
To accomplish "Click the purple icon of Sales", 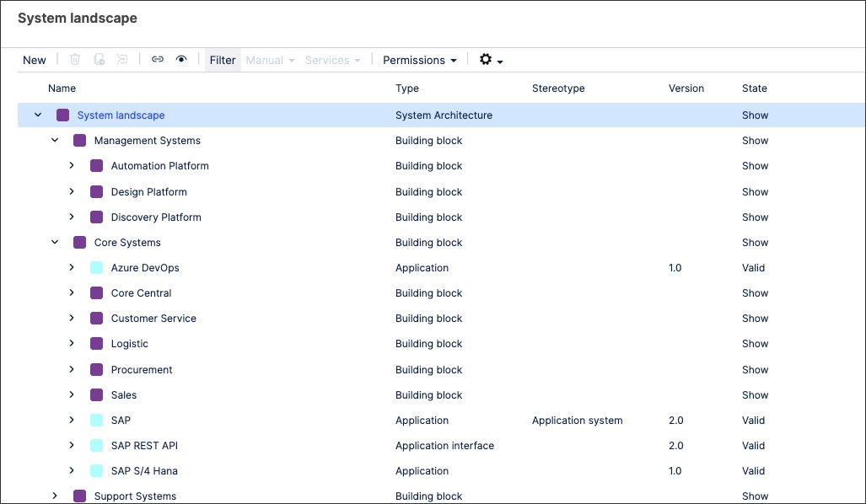I will coord(97,394).
